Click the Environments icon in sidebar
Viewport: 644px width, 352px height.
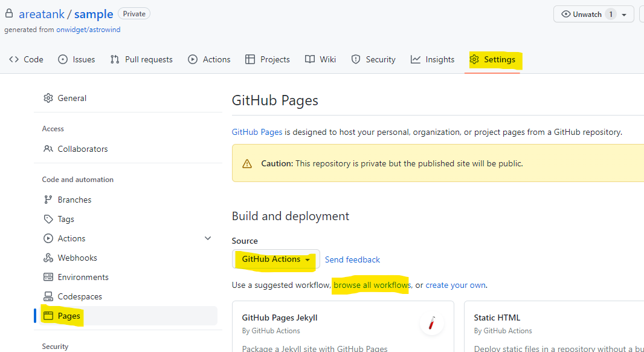coord(48,277)
